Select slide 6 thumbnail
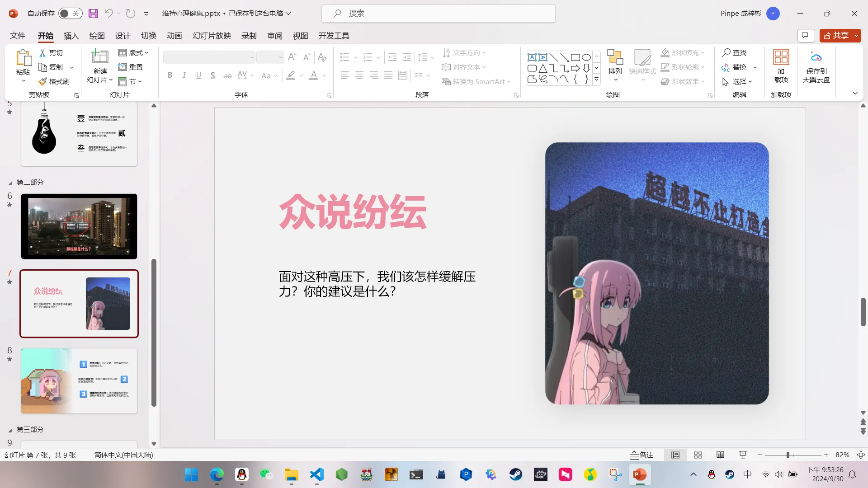 tap(79, 226)
